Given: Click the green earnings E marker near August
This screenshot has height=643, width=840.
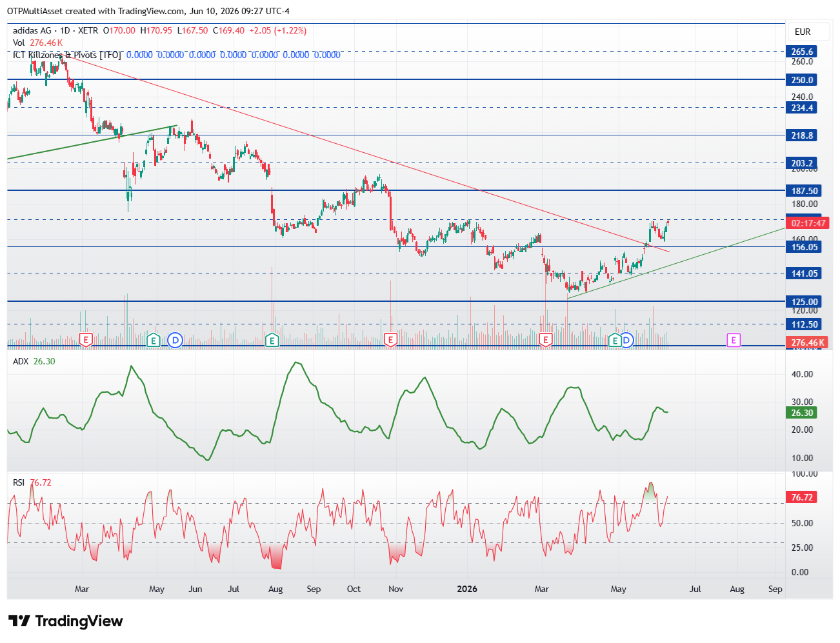Looking at the screenshot, I should point(272,340).
